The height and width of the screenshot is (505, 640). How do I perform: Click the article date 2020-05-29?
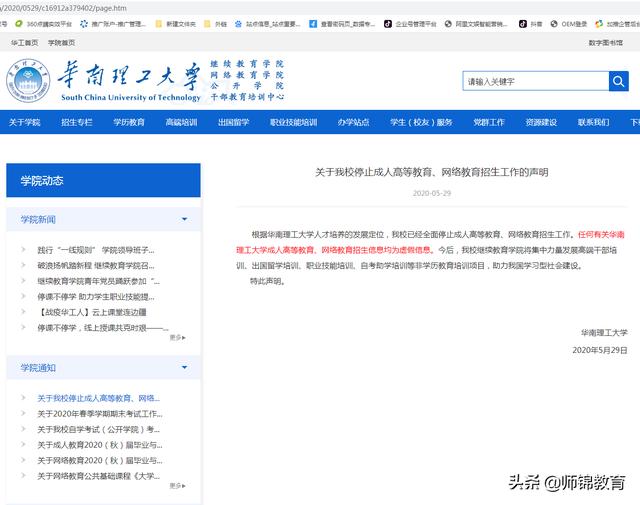click(431, 193)
